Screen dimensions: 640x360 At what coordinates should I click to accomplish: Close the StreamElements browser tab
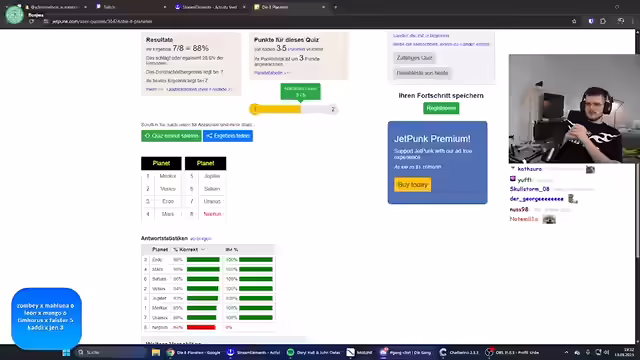244,7
